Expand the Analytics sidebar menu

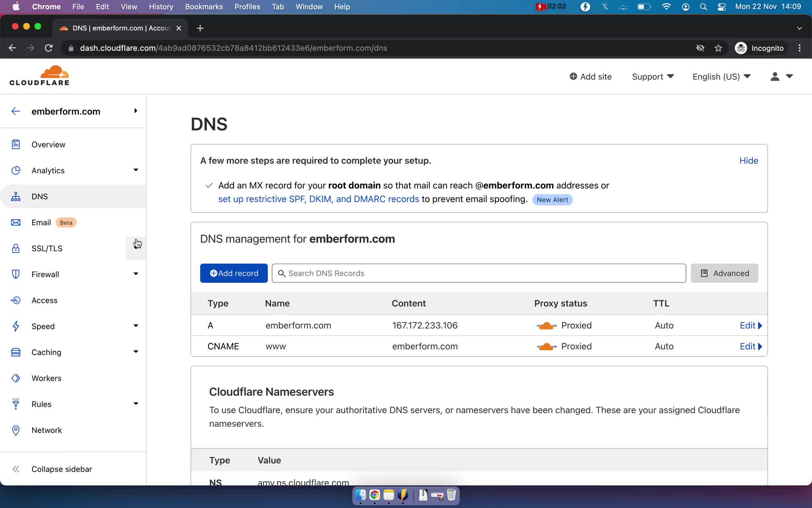(x=135, y=170)
